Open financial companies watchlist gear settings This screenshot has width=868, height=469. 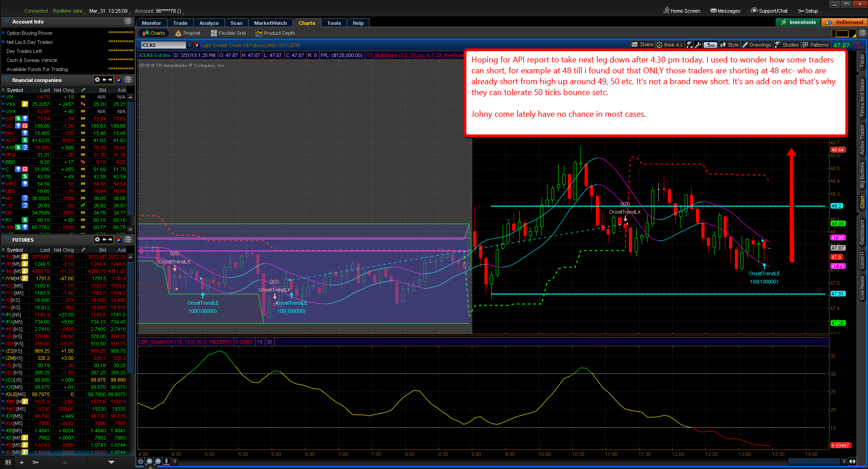coord(97,80)
